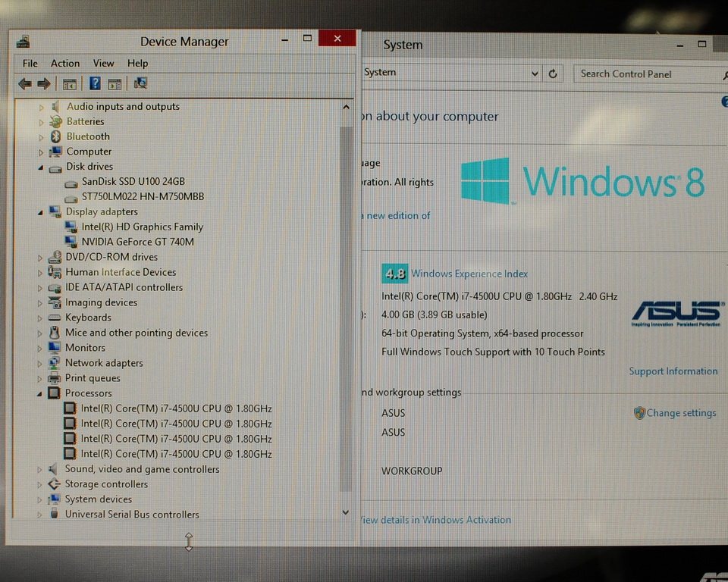This screenshot has height=582, width=728.
Task: Click the Forward arrow in Device Manager toolbar
Action: pos(44,84)
